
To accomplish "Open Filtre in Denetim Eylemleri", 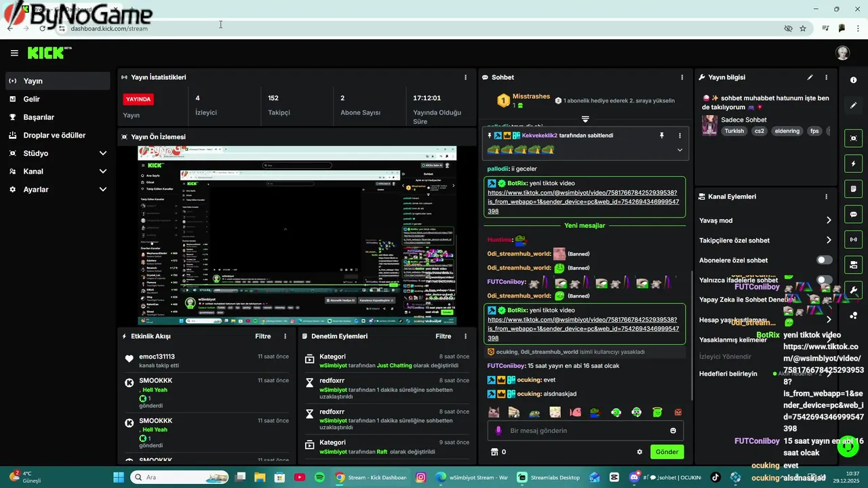I will point(443,336).
